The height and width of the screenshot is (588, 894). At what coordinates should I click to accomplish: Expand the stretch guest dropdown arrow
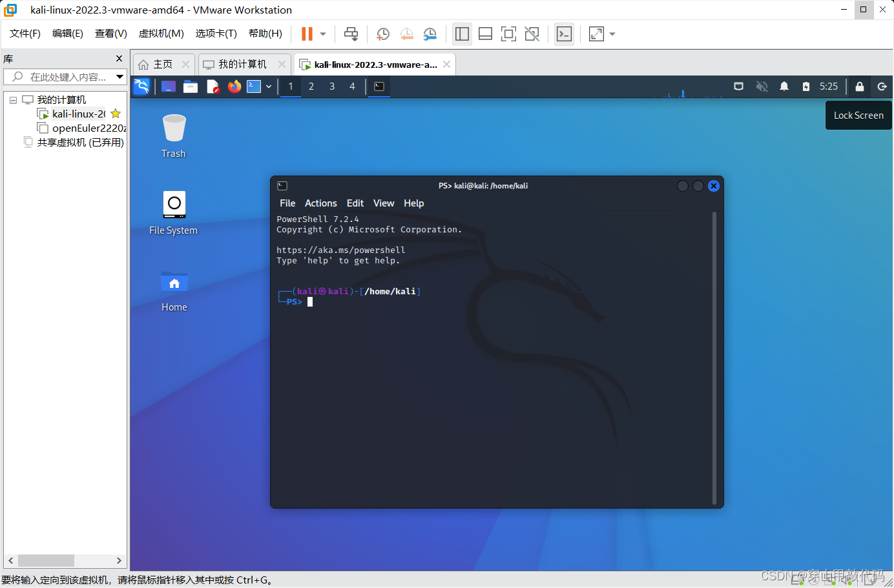pos(612,34)
